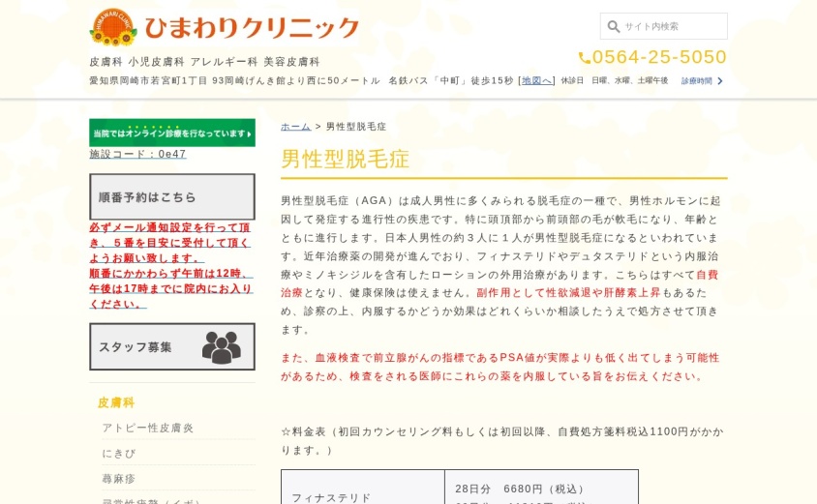Click the clinic address text 愛知県岡崎市若宮町

point(234,80)
